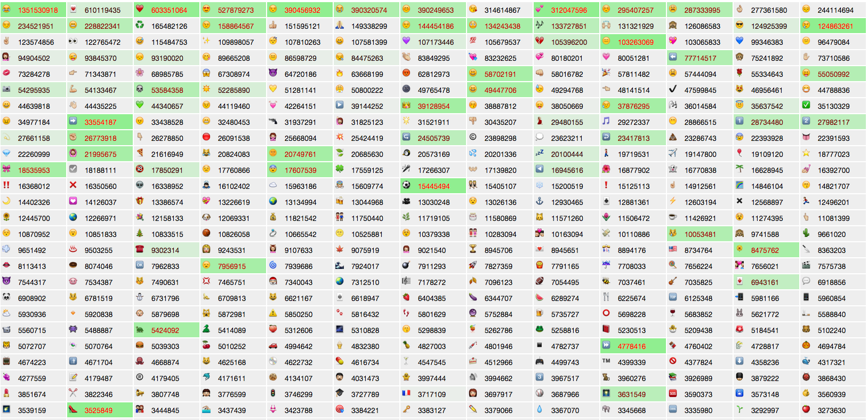The height and width of the screenshot is (420, 868).
Task: Select the rose emoji next to 55334643
Action: tap(740, 73)
